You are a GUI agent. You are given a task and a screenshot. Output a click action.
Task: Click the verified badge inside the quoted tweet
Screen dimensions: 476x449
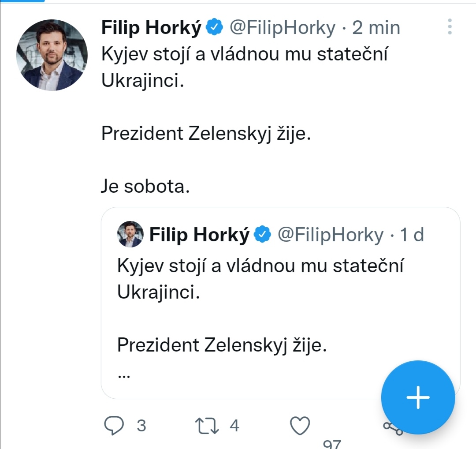264,235
